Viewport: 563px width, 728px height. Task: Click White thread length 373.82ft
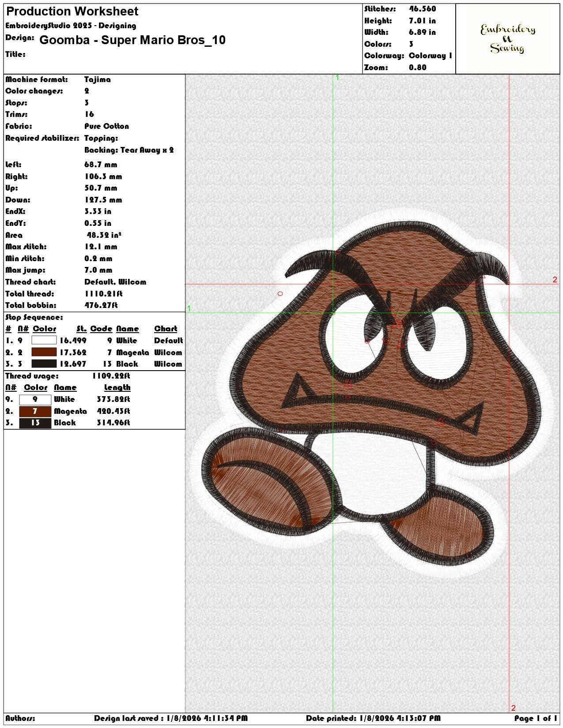click(113, 399)
